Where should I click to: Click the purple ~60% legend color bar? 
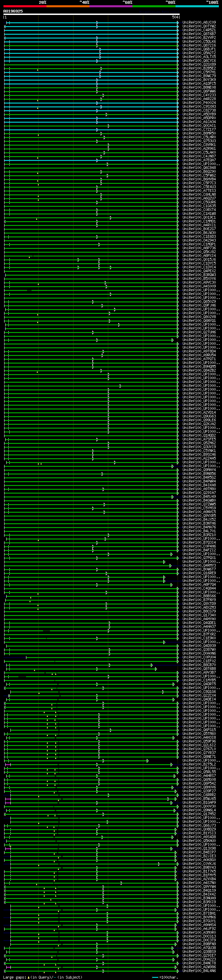point(111,6)
